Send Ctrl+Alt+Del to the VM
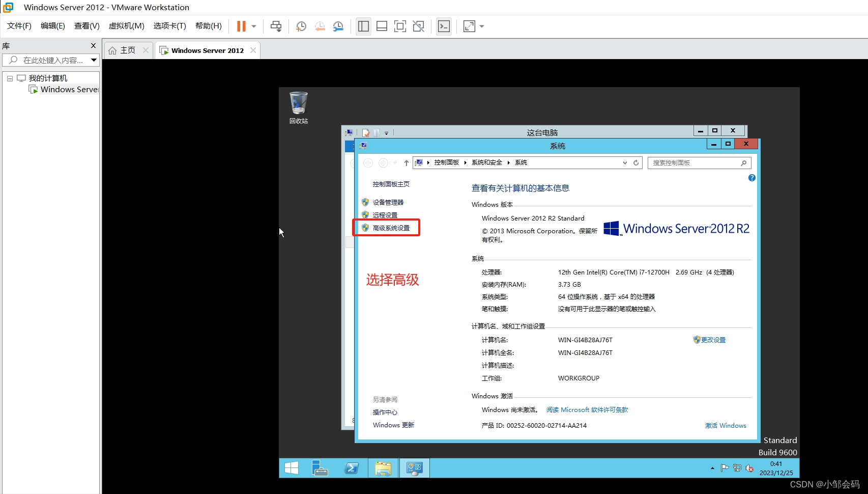868x494 pixels. point(276,26)
